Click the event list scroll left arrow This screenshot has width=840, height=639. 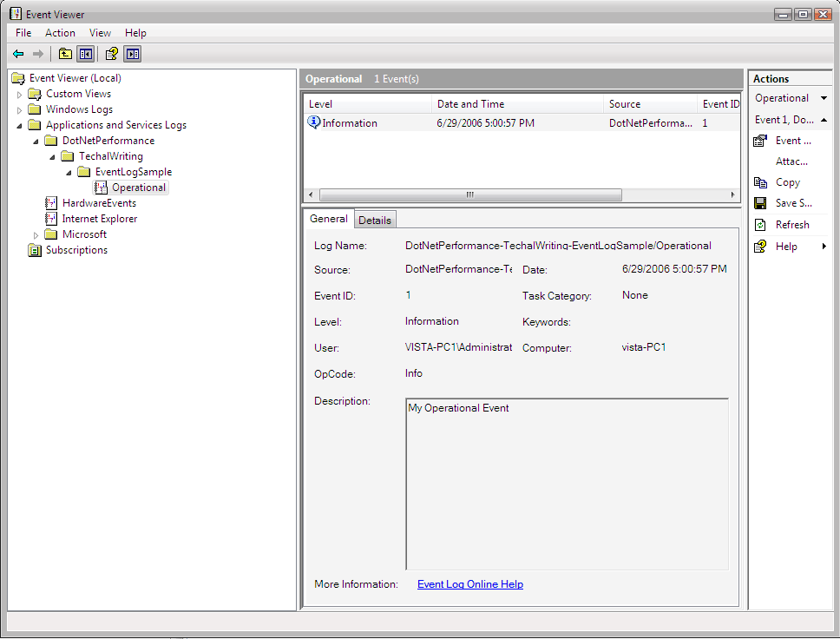coord(312,194)
